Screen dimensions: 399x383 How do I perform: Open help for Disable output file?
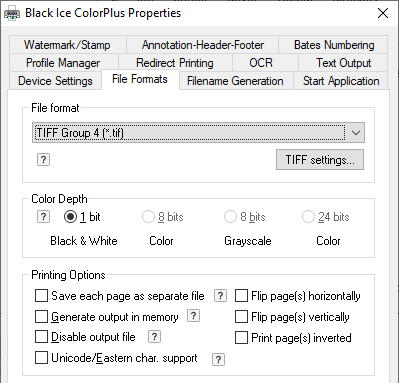tap(154, 337)
